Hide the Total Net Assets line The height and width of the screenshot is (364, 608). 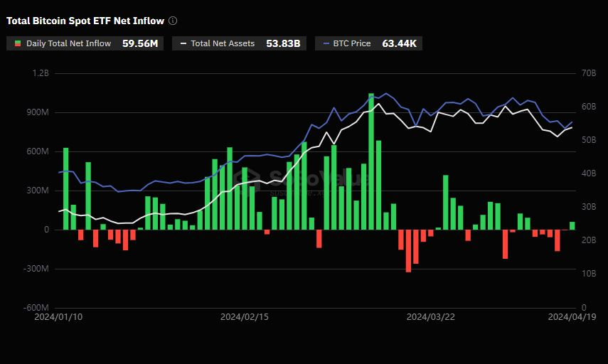pos(223,43)
